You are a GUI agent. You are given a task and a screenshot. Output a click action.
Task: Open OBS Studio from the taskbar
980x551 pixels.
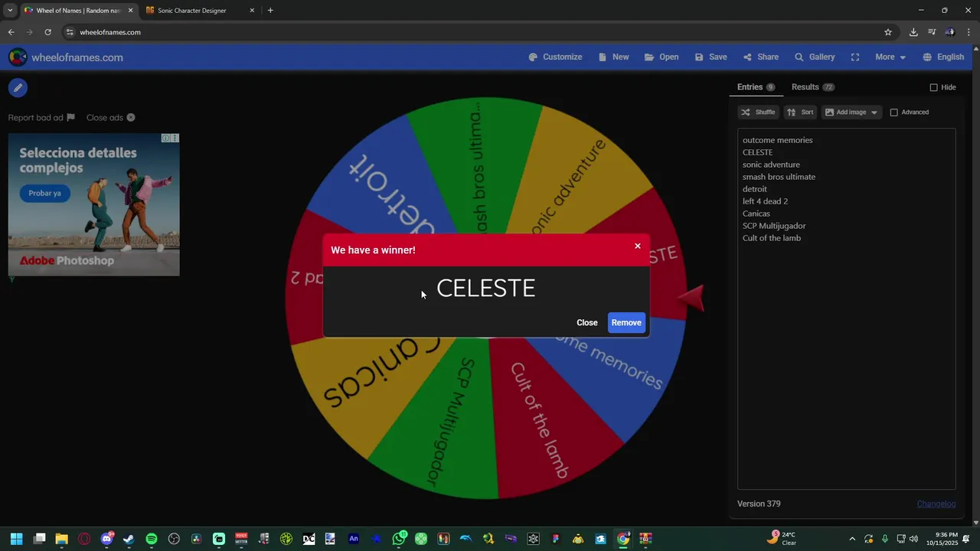coord(174,539)
